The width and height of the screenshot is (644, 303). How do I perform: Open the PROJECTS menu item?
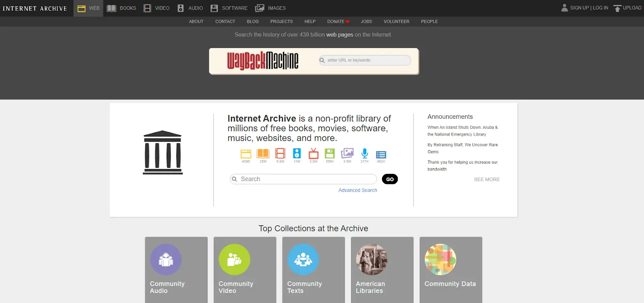coord(281,22)
